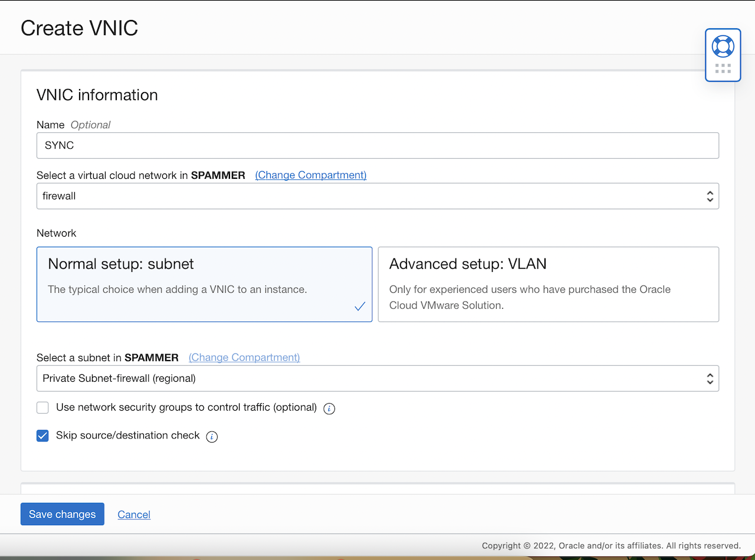Click the Cancel link
The image size is (755, 560).
(134, 514)
